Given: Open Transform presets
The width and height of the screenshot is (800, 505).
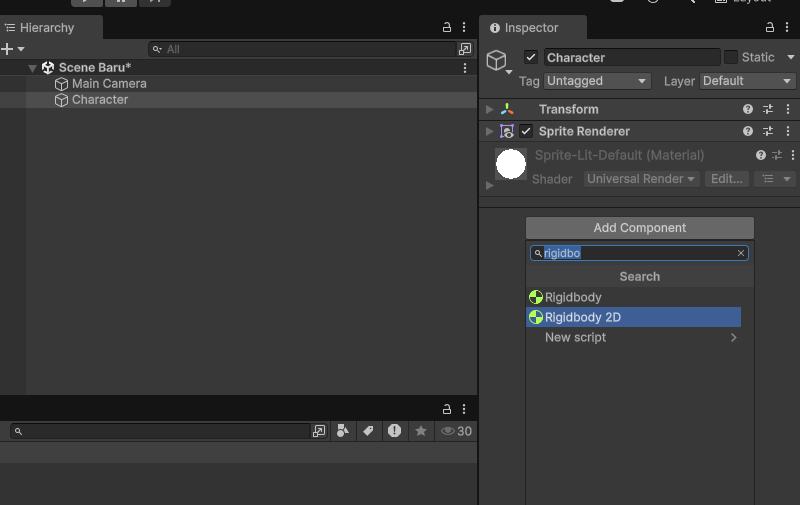Looking at the screenshot, I should pos(768,109).
